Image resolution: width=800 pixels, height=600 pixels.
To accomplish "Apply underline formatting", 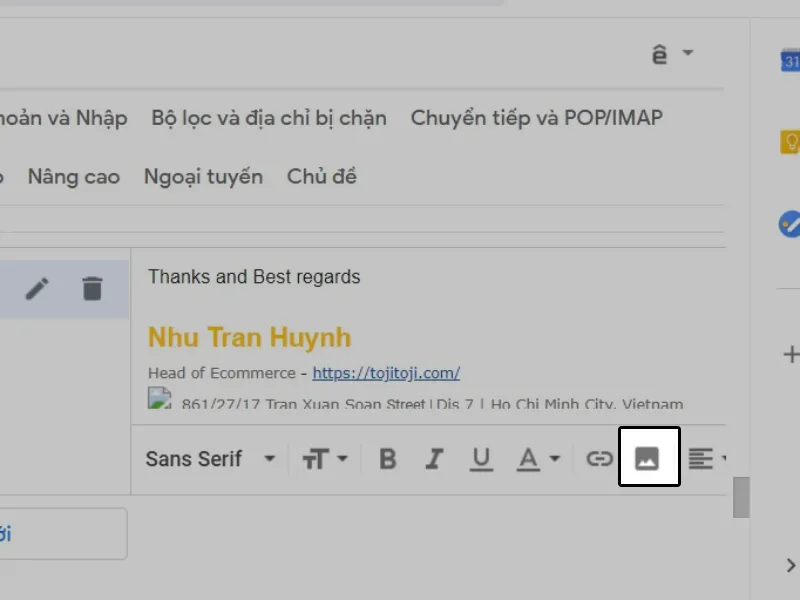I will pyautogui.click(x=481, y=458).
